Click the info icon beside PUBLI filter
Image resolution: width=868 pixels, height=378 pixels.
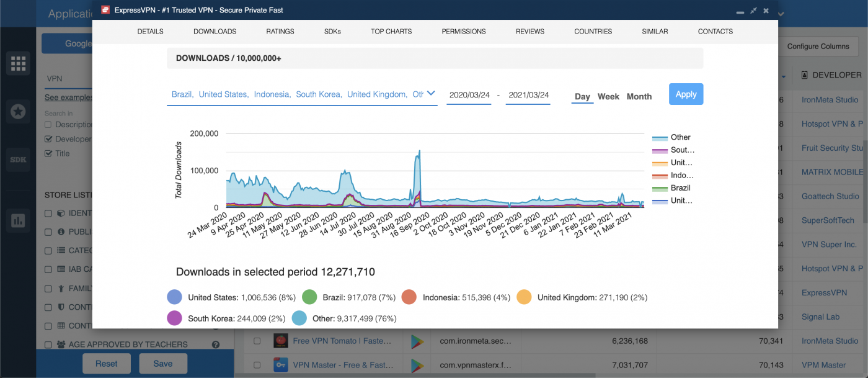point(61,232)
